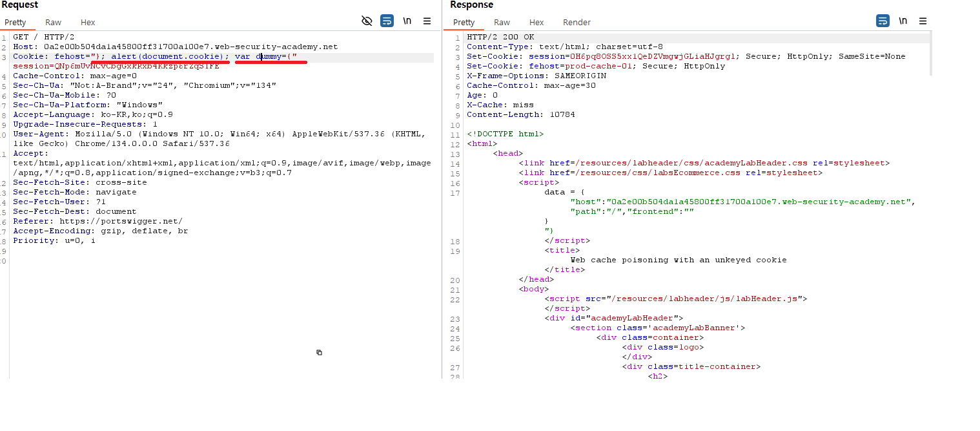Viewport: 980px width, 431px height.
Task: Click the 'data = {' script line
Action: point(565,192)
